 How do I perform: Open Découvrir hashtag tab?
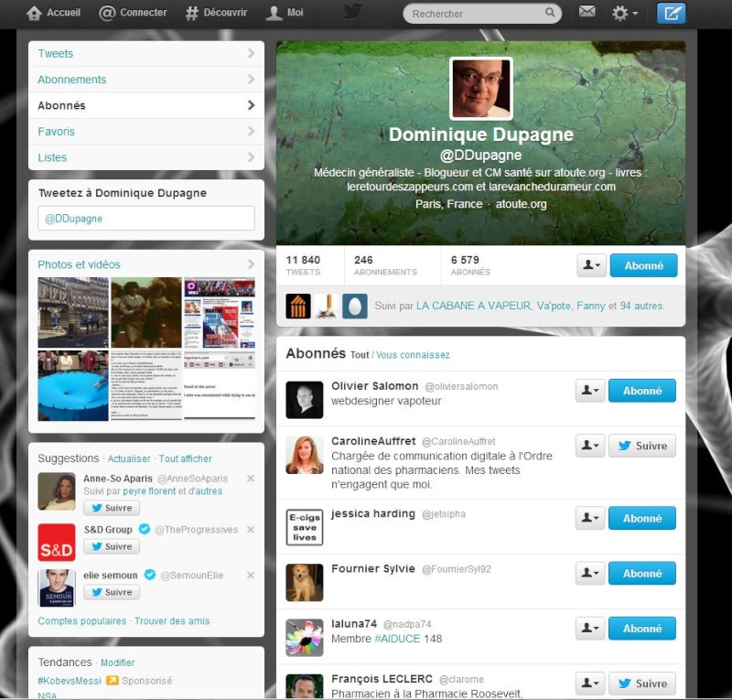pos(216,13)
